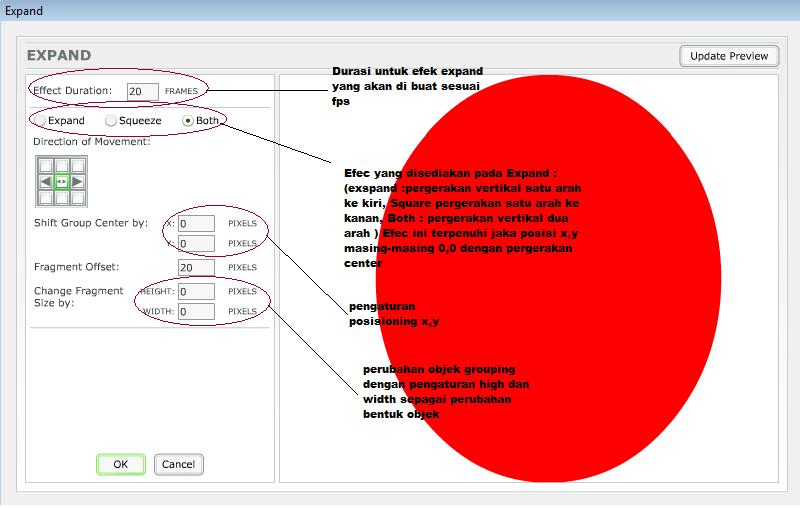Click the Update Preview button
Viewport: 800px width, 508px height.
point(729,56)
